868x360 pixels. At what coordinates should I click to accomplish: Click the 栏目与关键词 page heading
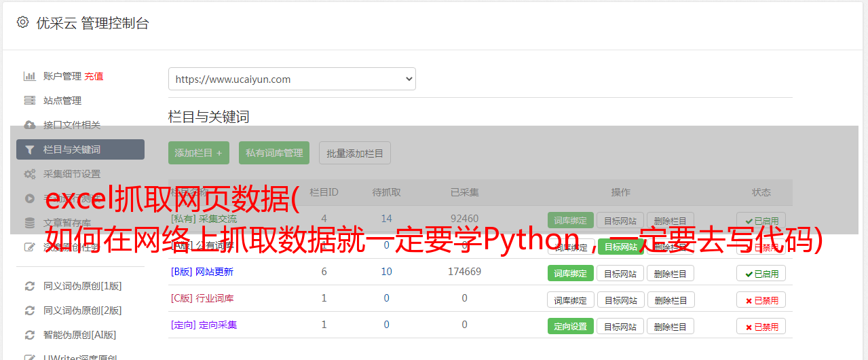pyautogui.click(x=209, y=117)
